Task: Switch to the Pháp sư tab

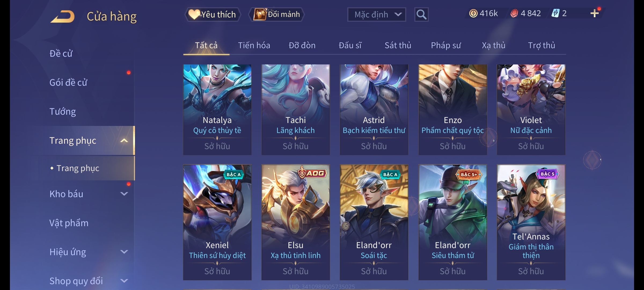Action: click(446, 45)
